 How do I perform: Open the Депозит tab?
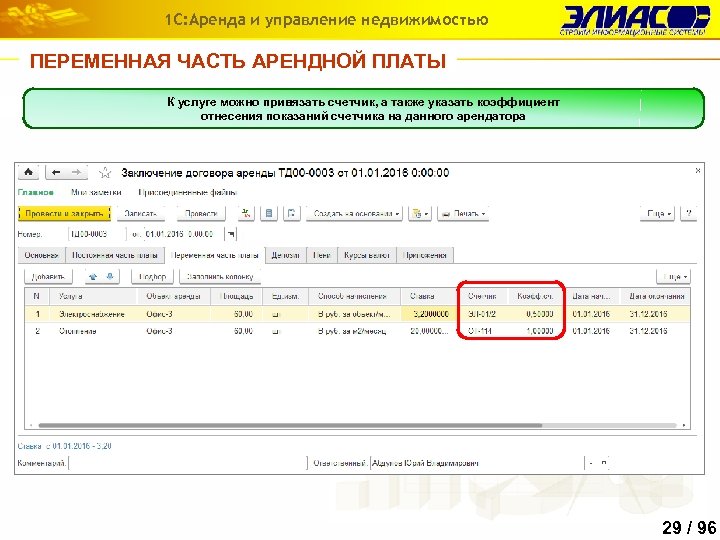(x=285, y=255)
